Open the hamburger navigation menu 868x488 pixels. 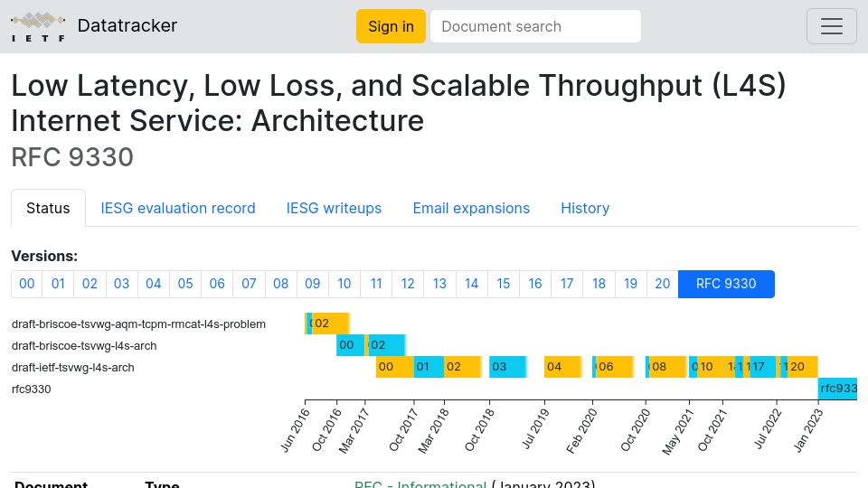832,26
